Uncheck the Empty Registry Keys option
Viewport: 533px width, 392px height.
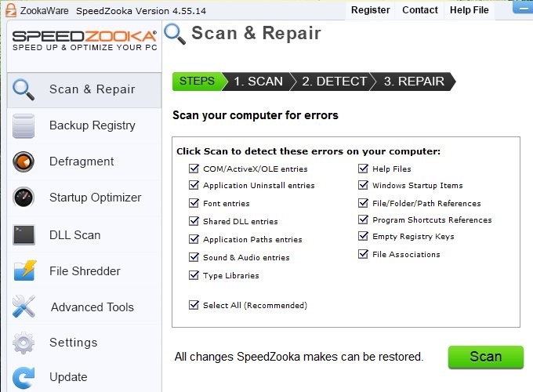pos(364,236)
